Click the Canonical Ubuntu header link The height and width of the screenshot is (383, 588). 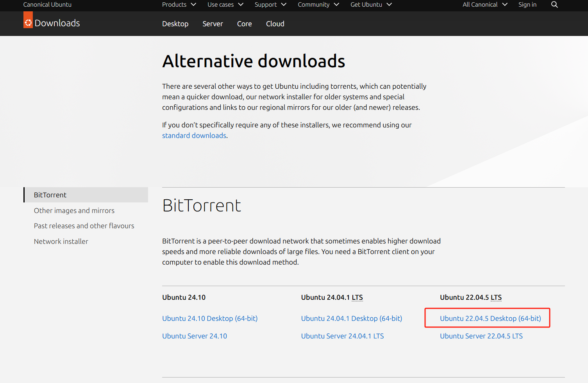[x=47, y=5]
